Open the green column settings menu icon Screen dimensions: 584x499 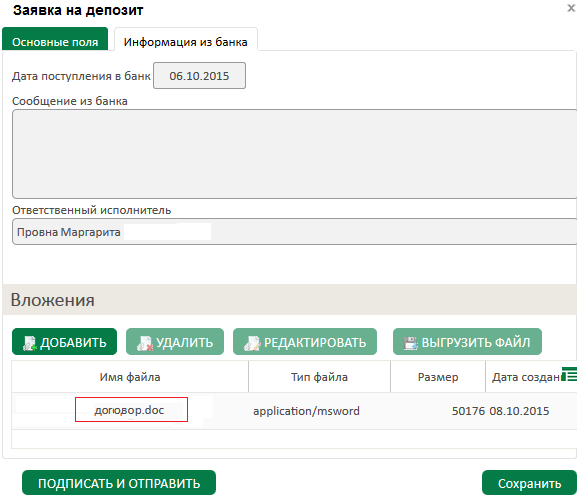[569, 374]
